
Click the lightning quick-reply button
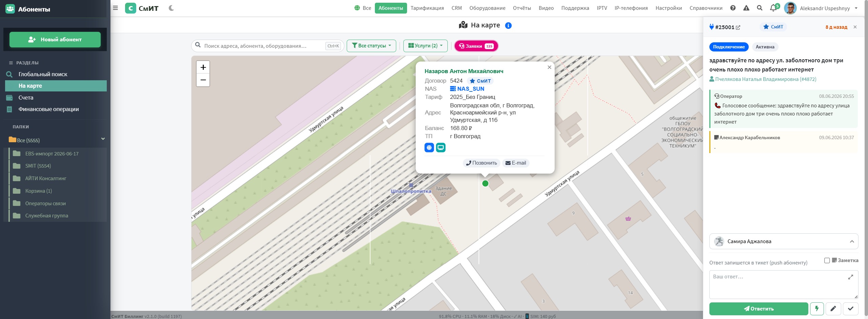(x=817, y=309)
